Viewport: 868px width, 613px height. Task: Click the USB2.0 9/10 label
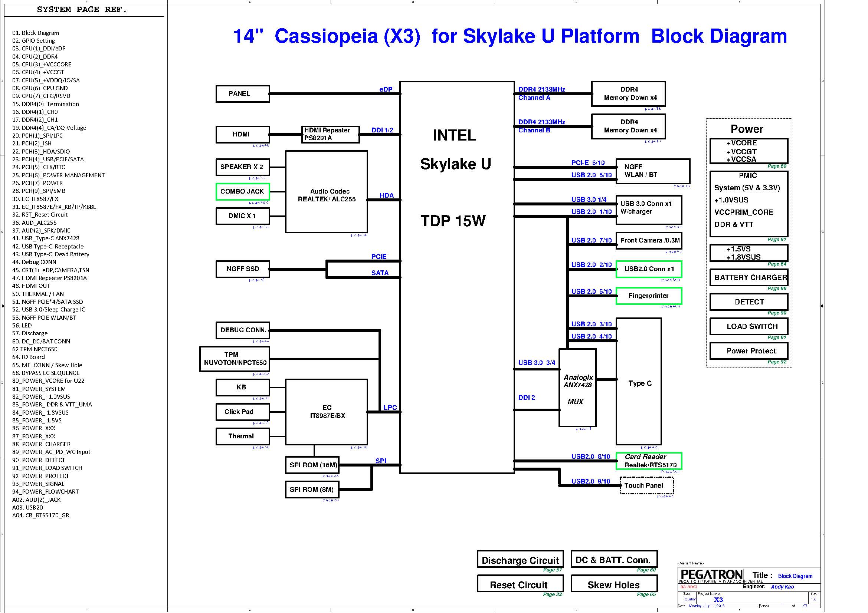coord(591,482)
